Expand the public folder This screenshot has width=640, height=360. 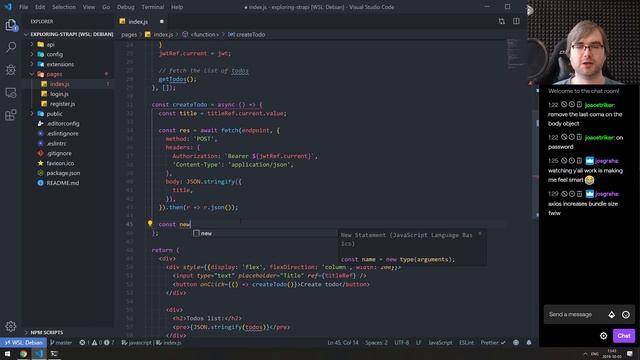click(x=32, y=113)
